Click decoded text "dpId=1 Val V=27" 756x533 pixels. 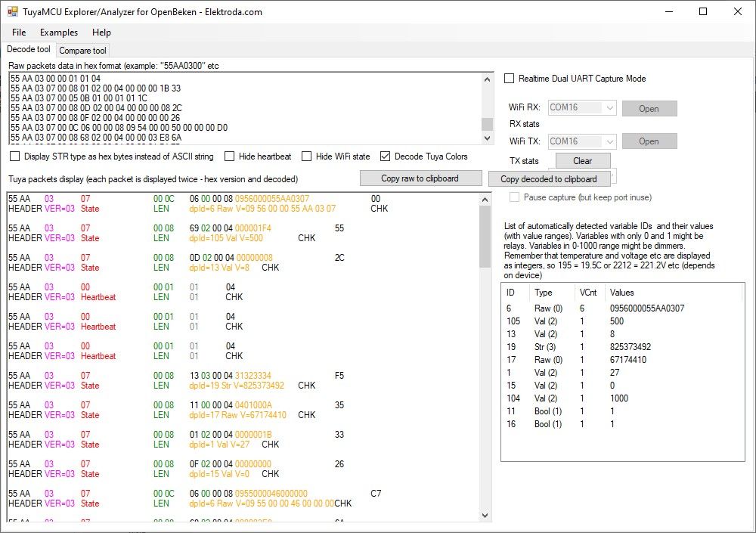(x=219, y=445)
